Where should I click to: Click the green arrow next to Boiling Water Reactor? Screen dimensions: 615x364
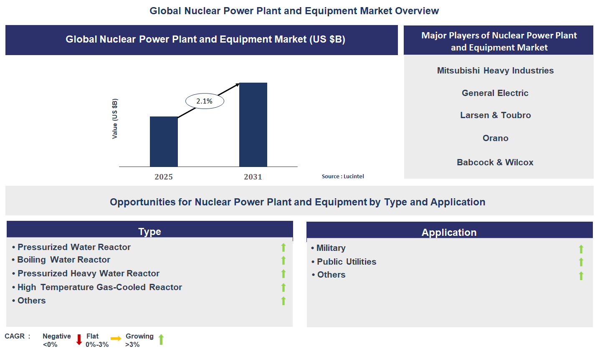click(x=283, y=260)
